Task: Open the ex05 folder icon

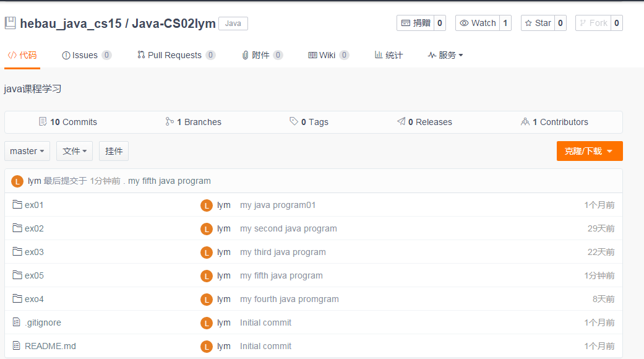Action: (17, 275)
